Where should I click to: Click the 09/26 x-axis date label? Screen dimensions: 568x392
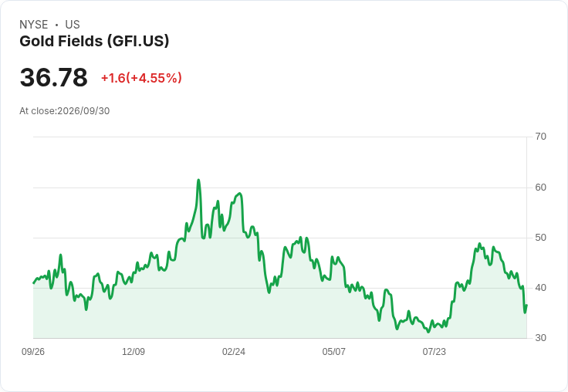[33, 351]
